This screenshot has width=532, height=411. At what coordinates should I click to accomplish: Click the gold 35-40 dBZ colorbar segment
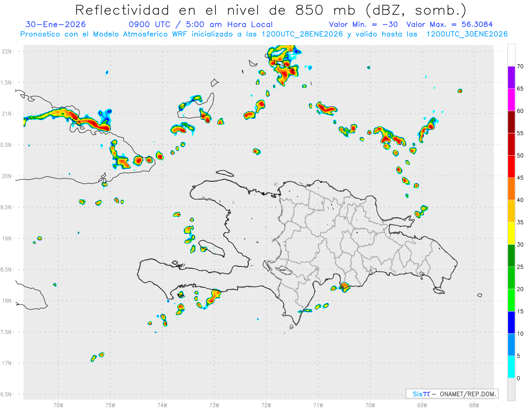click(x=511, y=211)
